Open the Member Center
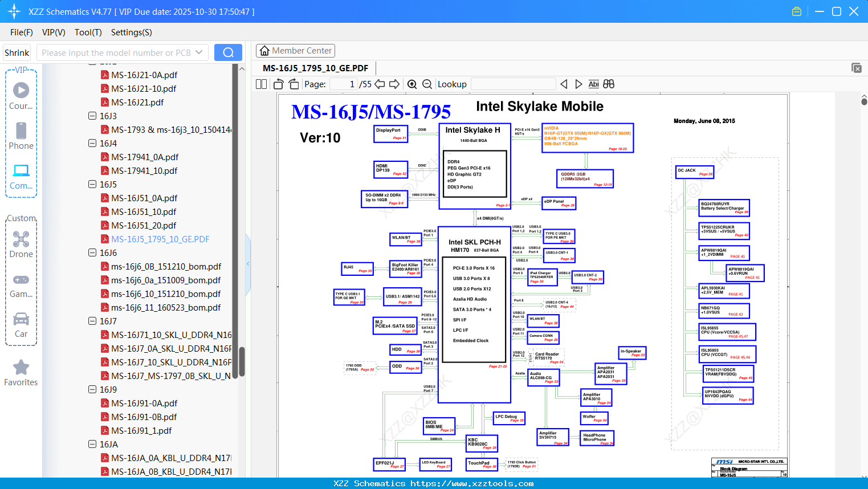Image resolution: width=868 pixels, height=489 pixels. [295, 51]
